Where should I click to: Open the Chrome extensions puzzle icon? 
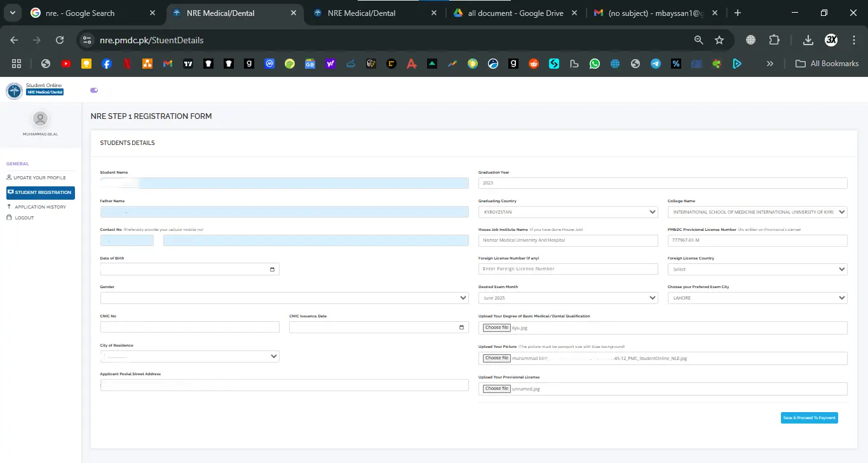coord(774,40)
